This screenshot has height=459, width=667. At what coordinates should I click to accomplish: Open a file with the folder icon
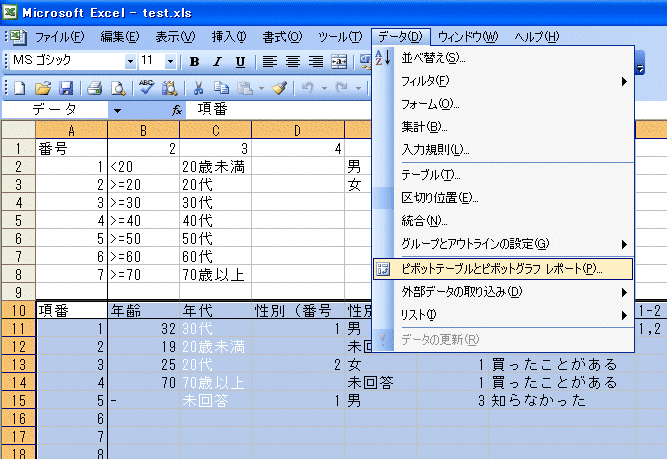tap(44, 88)
